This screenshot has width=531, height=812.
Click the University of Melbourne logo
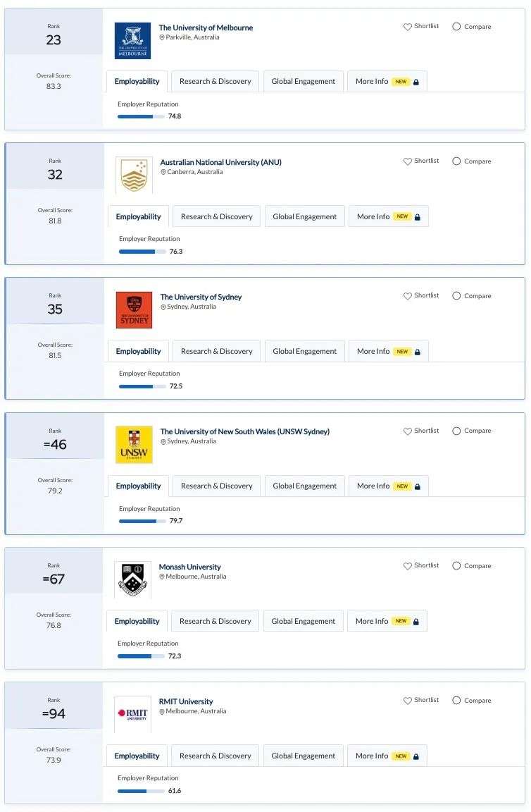(x=132, y=40)
